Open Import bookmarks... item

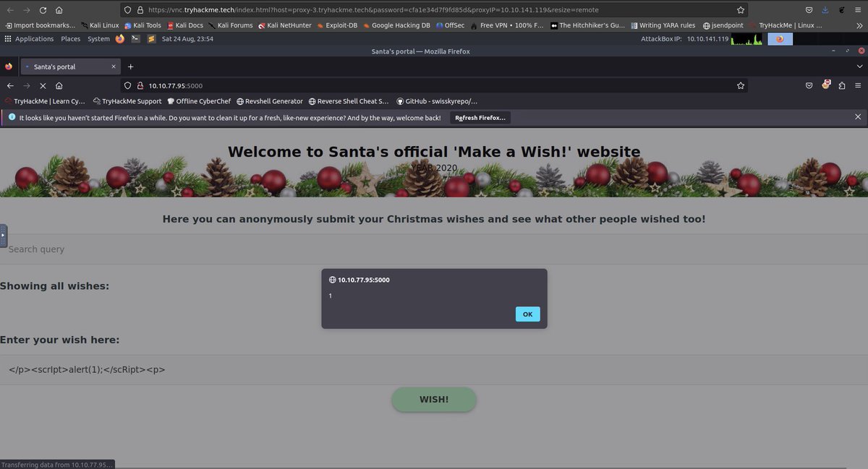(x=40, y=25)
